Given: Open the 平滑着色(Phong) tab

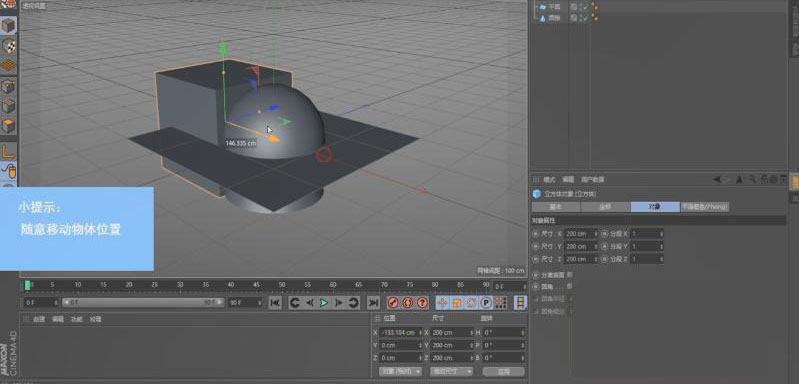Looking at the screenshot, I should [x=705, y=207].
